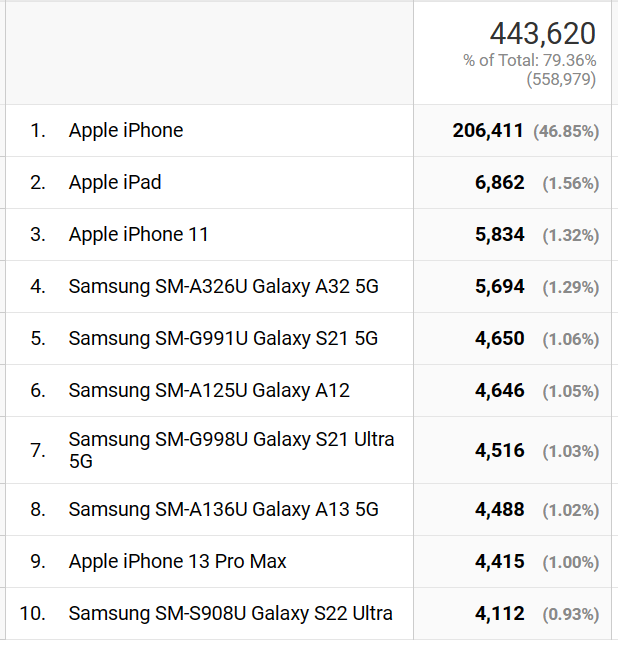618x646 pixels.
Task: Click row number 10 in the table
Action: 33,613
